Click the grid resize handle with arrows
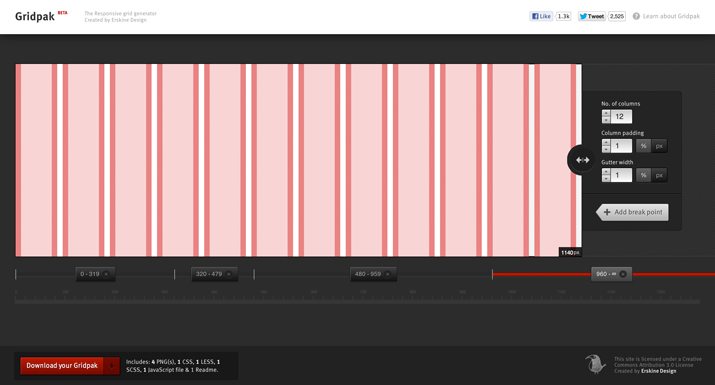The image size is (715, 385). point(582,160)
